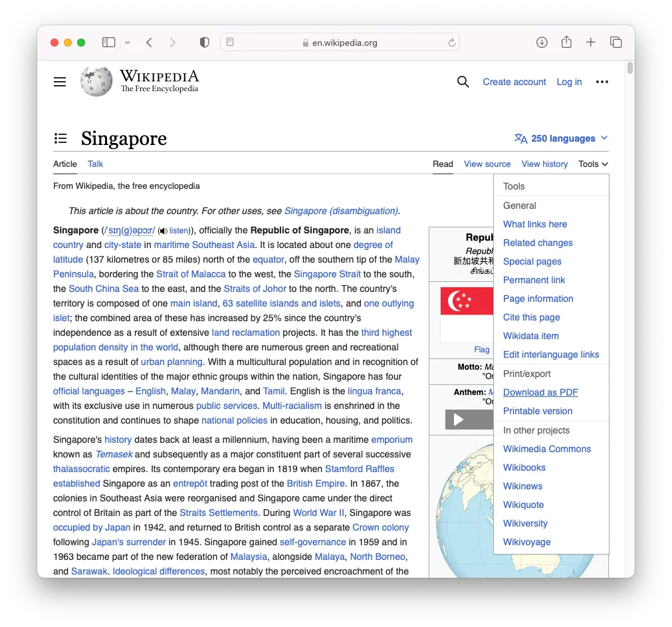Open the Stamford Raffles link
Image resolution: width=672 pixels, height=627 pixels.
pos(359,469)
